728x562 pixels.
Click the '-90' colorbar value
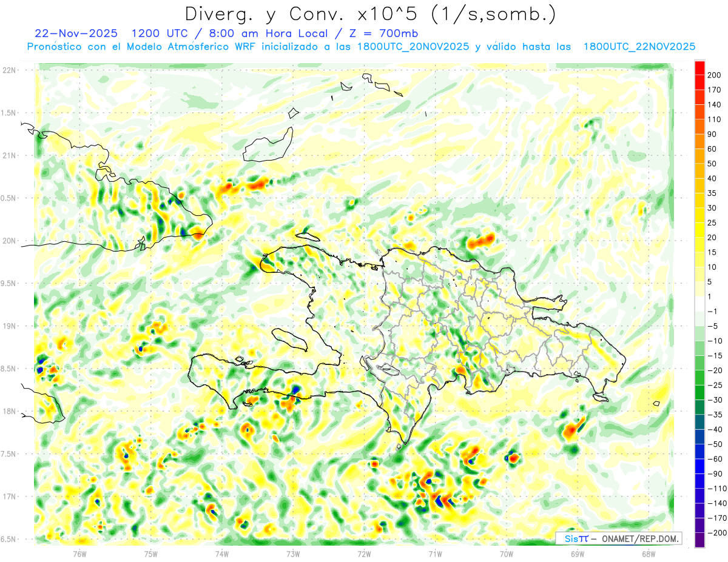tap(715, 474)
